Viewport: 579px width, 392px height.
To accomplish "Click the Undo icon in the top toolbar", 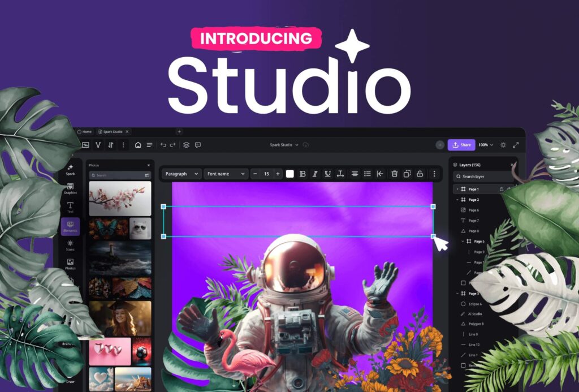I will [163, 145].
